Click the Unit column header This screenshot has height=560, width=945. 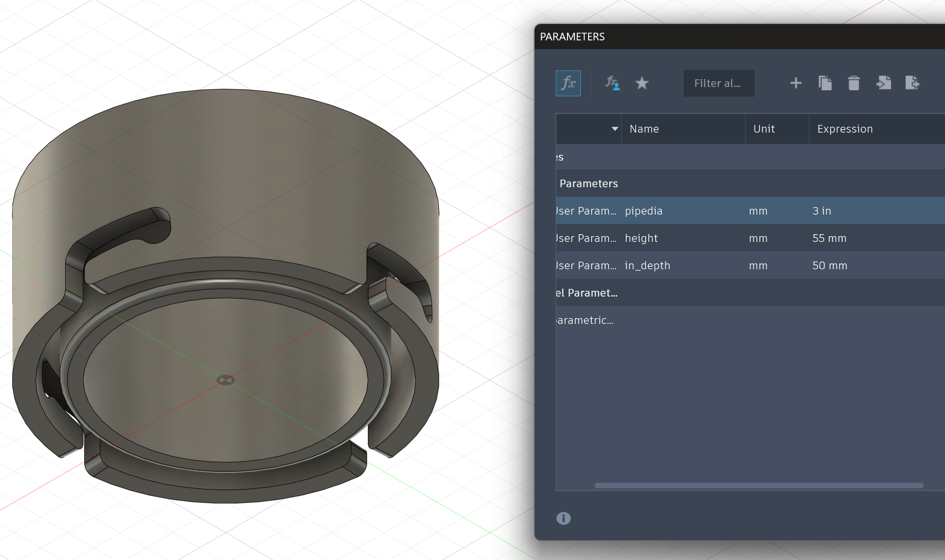pyautogui.click(x=764, y=129)
